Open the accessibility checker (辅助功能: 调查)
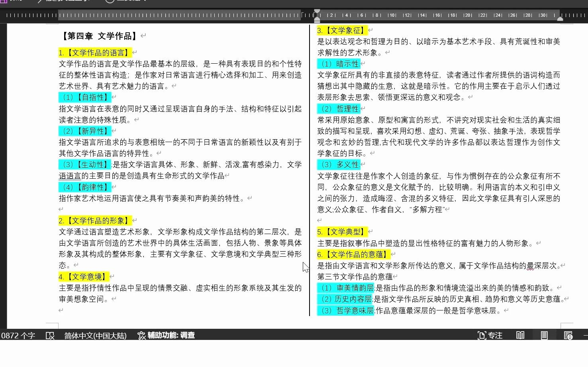Screen dimensions: 588x367 click(166, 336)
